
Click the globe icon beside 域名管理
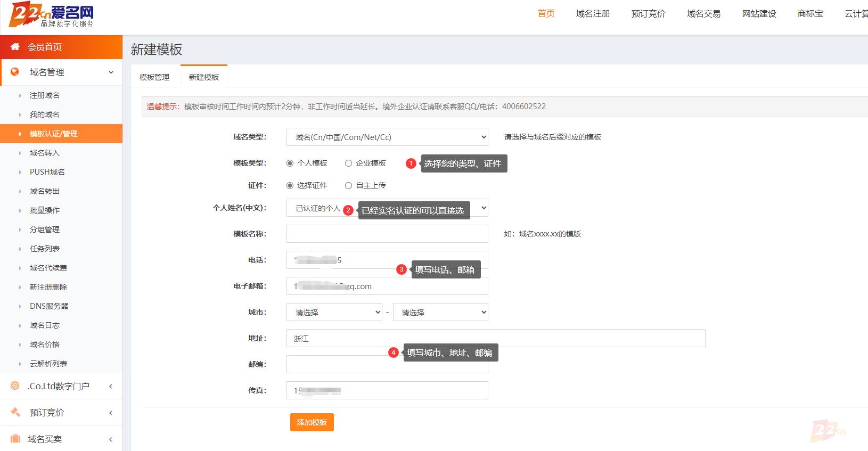click(15, 72)
